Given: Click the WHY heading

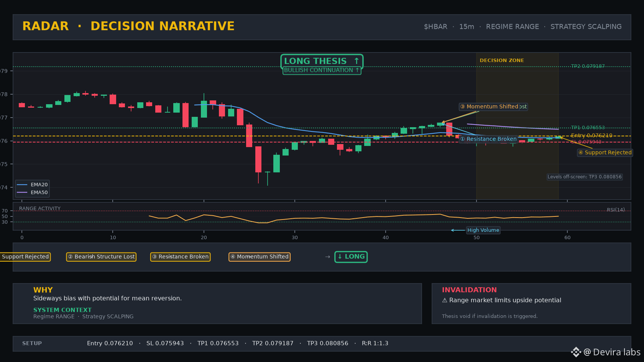Looking at the screenshot, I should (x=43, y=290).
